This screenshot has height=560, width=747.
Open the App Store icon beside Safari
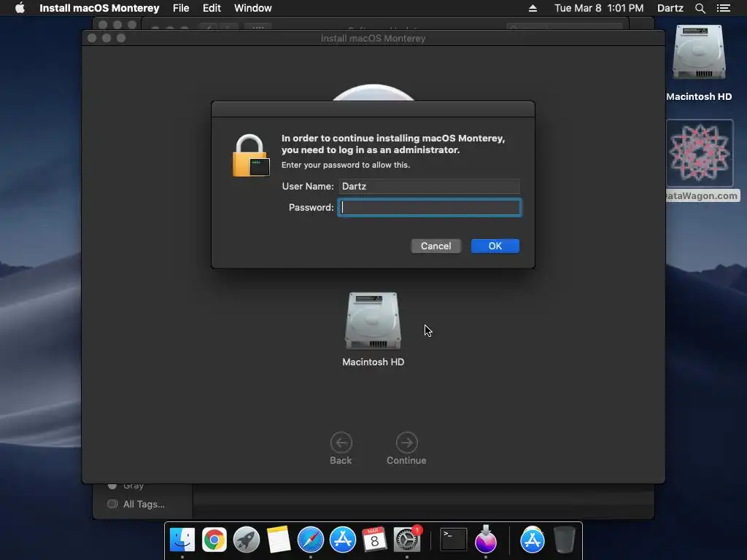pos(343,540)
